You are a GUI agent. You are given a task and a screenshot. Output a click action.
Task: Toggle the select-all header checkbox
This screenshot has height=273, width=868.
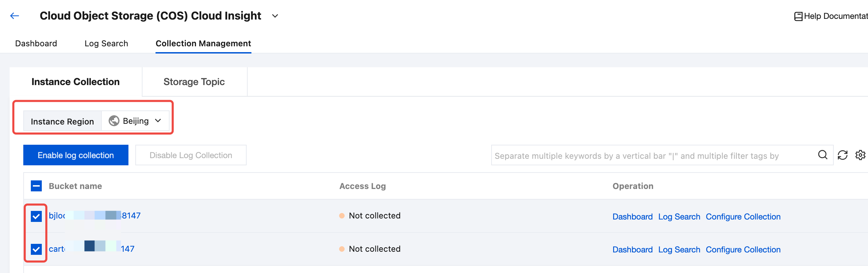[x=36, y=186]
